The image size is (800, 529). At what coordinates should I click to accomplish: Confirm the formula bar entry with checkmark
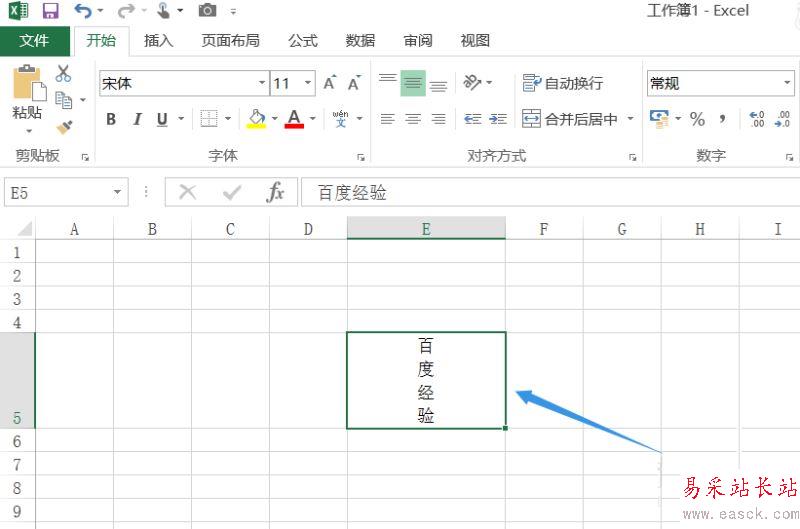point(232,192)
